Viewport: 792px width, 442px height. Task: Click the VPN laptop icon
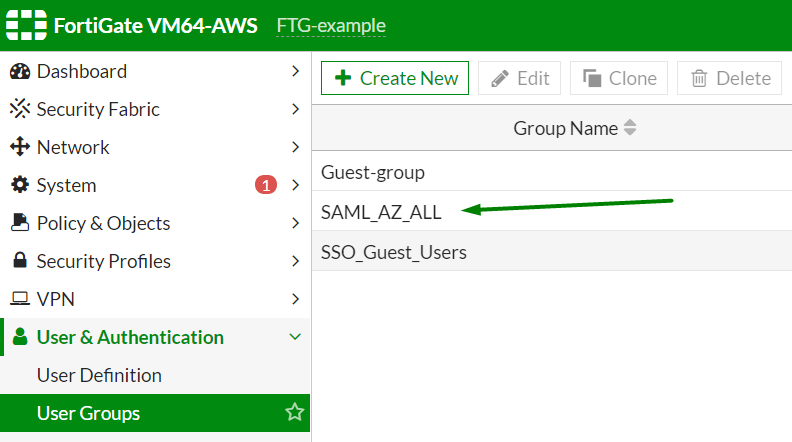tap(19, 300)
